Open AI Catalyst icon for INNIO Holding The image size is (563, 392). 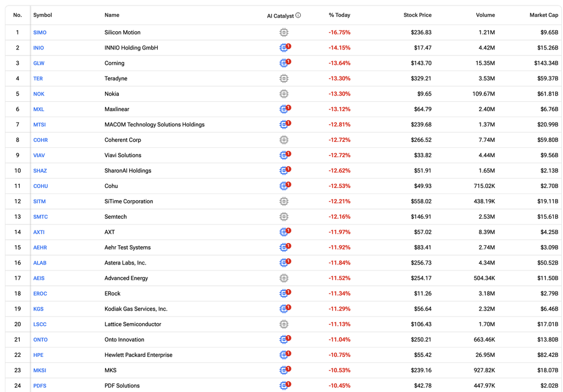pyautogui.click(x=285, y=47)
